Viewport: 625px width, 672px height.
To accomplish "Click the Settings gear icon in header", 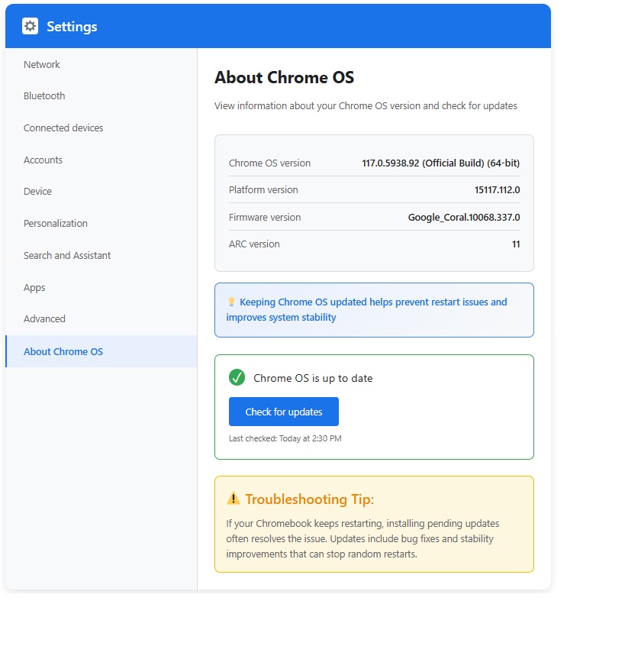I will click(x=30, y=26).
